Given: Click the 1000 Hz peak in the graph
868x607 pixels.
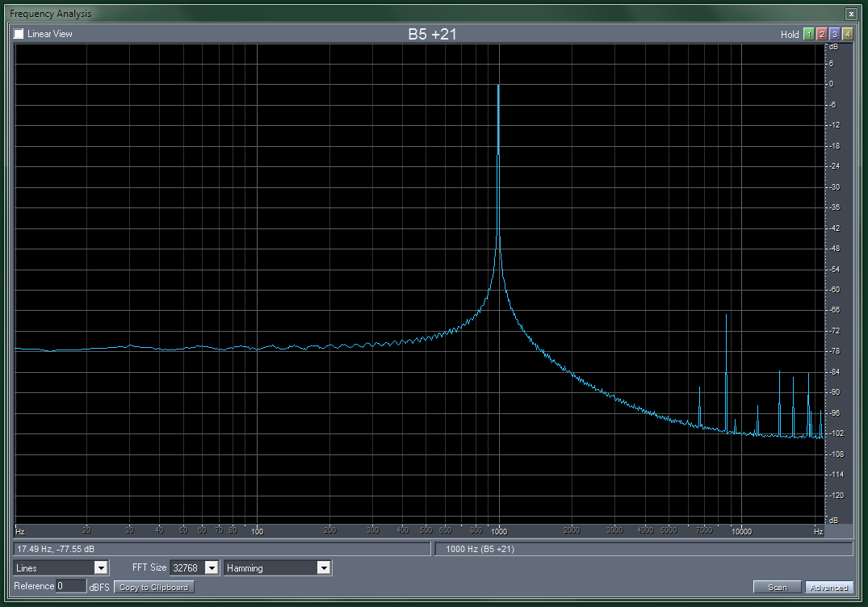Looking at the screenshot, I should [x=499, y=86].
